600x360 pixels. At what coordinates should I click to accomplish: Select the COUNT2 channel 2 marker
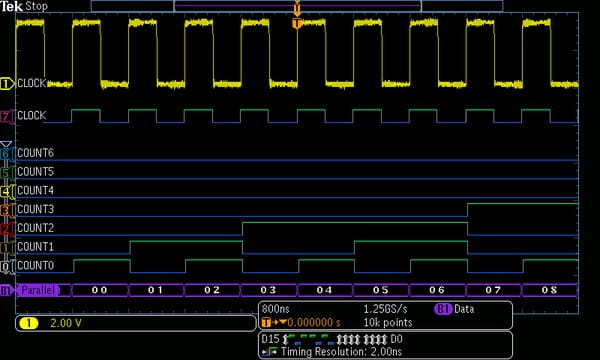[6, 229]
